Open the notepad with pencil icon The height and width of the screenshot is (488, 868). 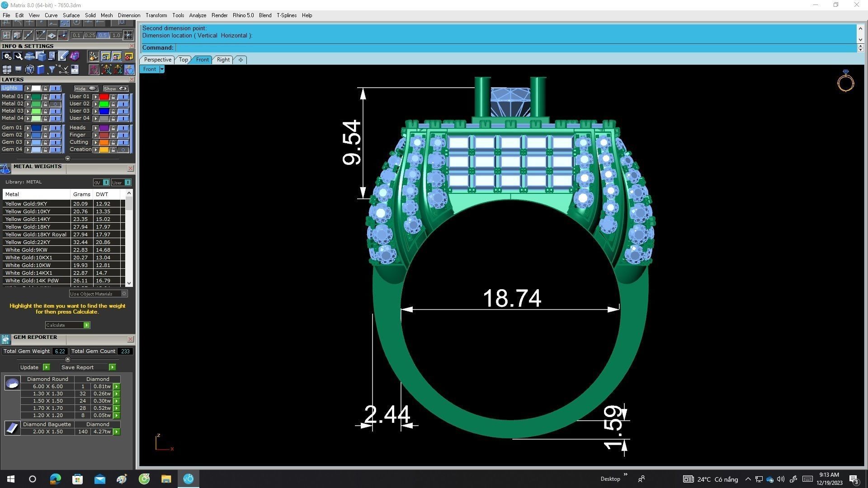pyautogui.click(x=63, y=56)
